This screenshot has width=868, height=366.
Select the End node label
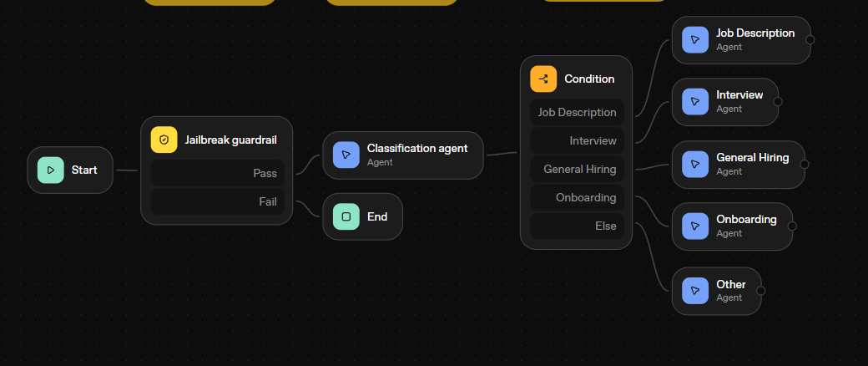[x=377, y=216]
